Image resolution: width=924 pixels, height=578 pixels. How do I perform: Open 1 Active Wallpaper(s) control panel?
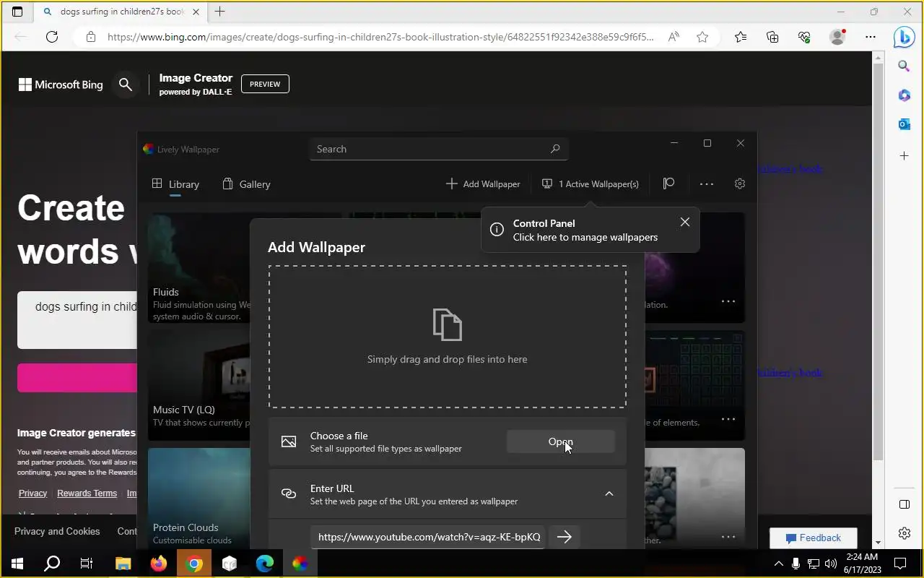tap(590, 184)
